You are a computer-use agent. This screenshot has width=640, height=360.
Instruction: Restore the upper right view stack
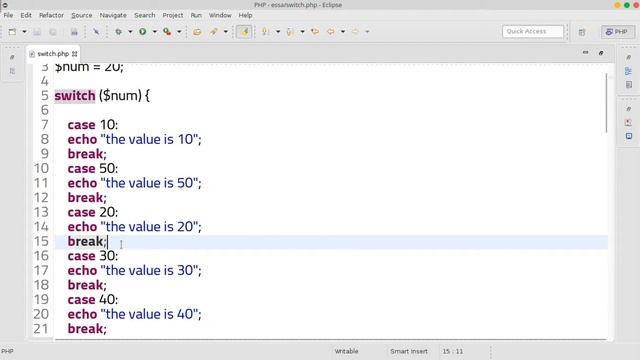pos(629,57)
